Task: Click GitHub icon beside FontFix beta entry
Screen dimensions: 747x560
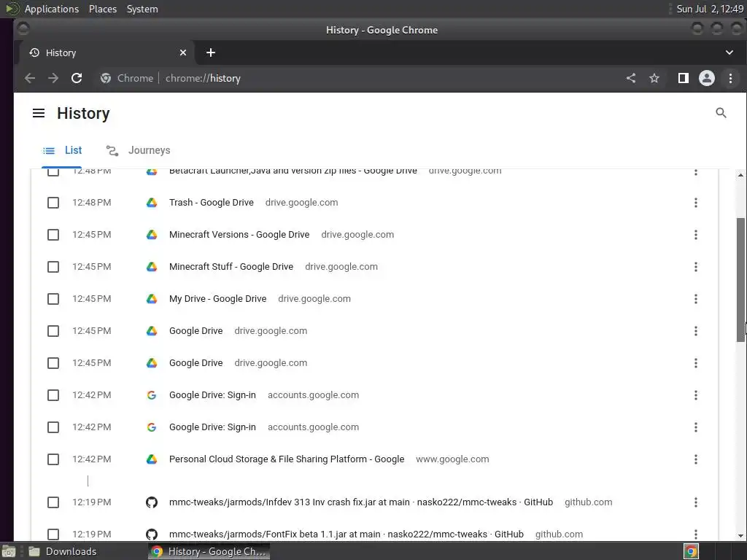Action: (x=152, y=534)
